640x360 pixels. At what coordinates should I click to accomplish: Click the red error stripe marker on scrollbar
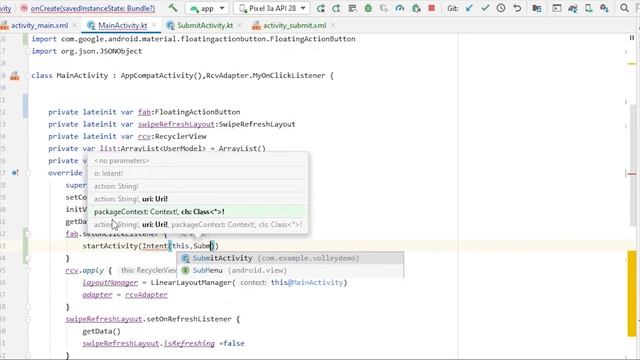pyautogui.click(x=632, y=174)
